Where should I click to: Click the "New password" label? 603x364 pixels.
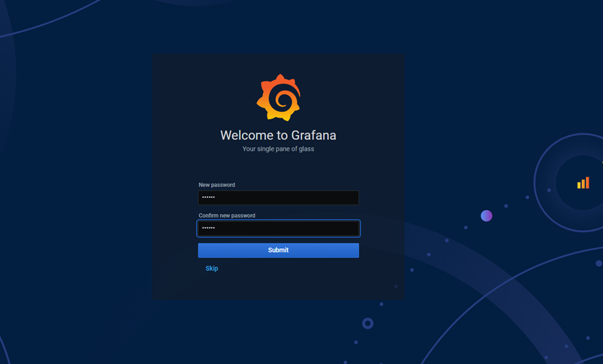tap(217, 185)
